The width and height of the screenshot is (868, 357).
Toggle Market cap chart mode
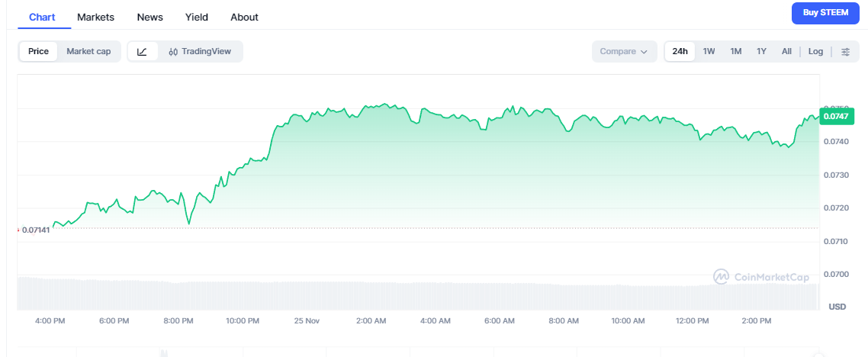click(88, 51)
